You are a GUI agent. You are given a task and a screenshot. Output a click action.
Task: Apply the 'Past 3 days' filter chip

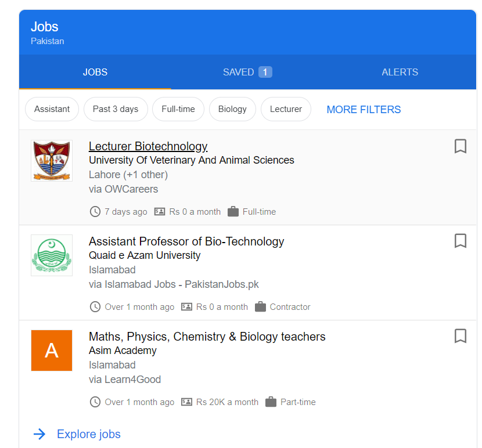tap(116, 109)
